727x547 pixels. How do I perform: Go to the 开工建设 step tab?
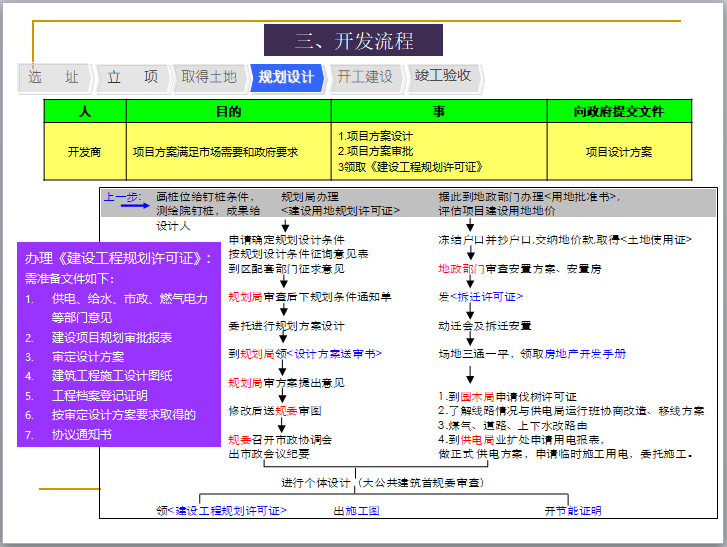[364, 78]
